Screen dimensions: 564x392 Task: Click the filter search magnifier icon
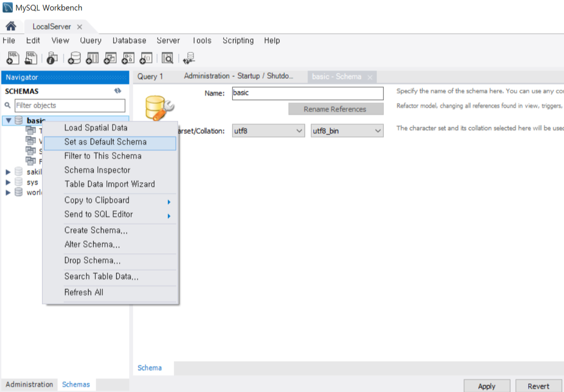point(8,105)
